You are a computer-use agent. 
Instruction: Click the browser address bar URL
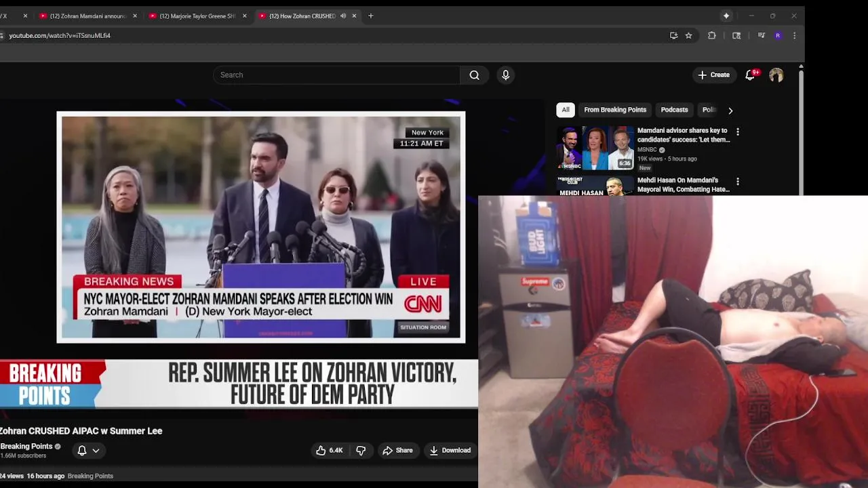(x=60, y=35)
